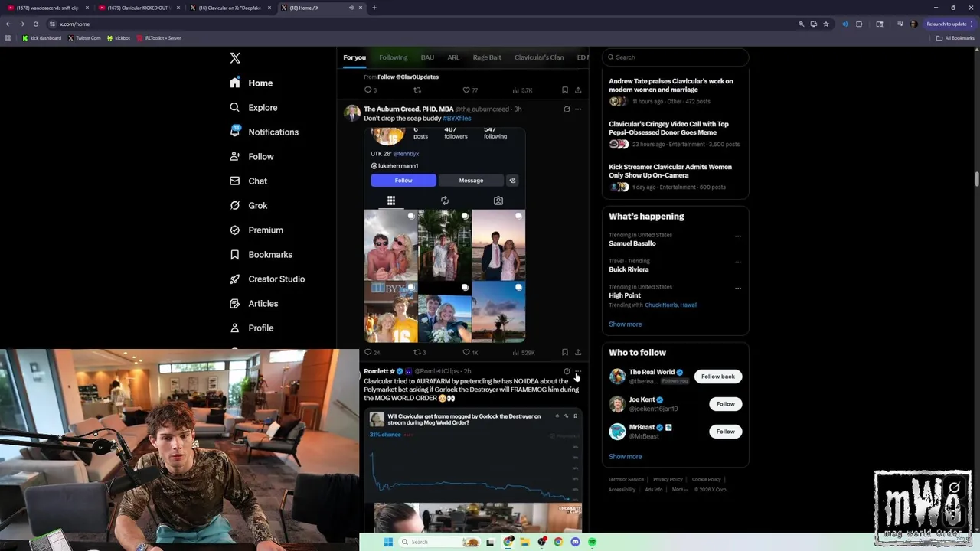980x551 pixels.
Task: Click the browser reload button
Action: (x=35, y=24)
